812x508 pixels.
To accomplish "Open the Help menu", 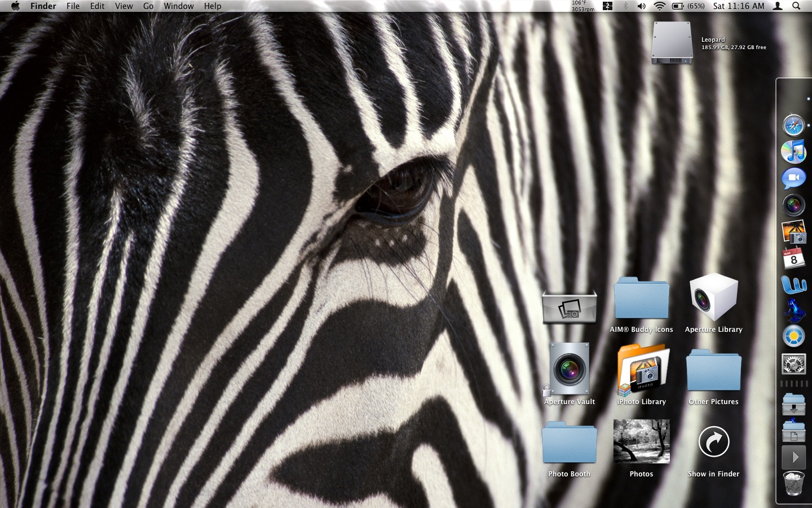I will [213, 6].
